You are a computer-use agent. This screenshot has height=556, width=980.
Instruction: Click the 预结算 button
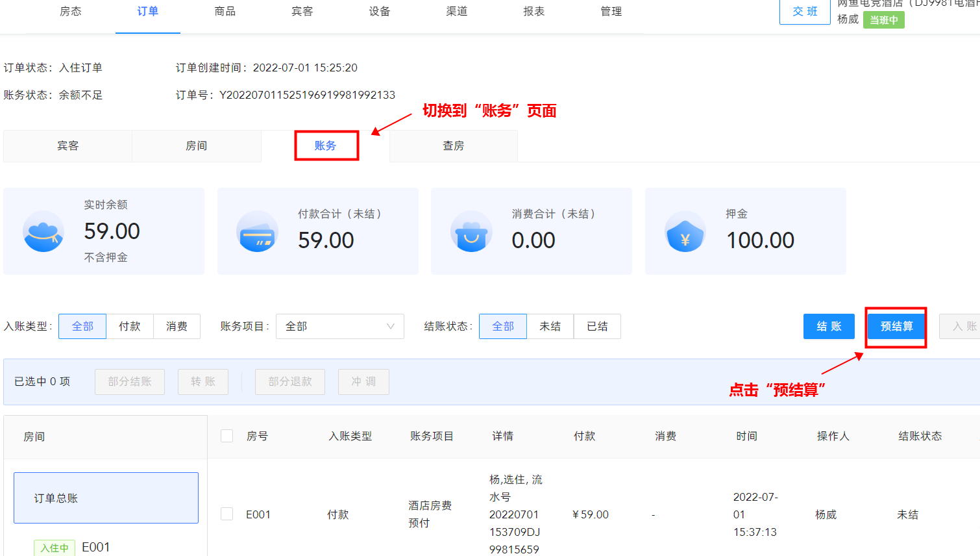pos(896,326)
